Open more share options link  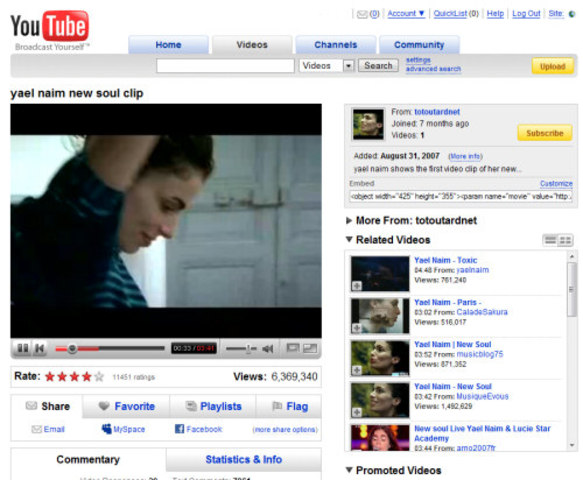[x=285, y=429]
